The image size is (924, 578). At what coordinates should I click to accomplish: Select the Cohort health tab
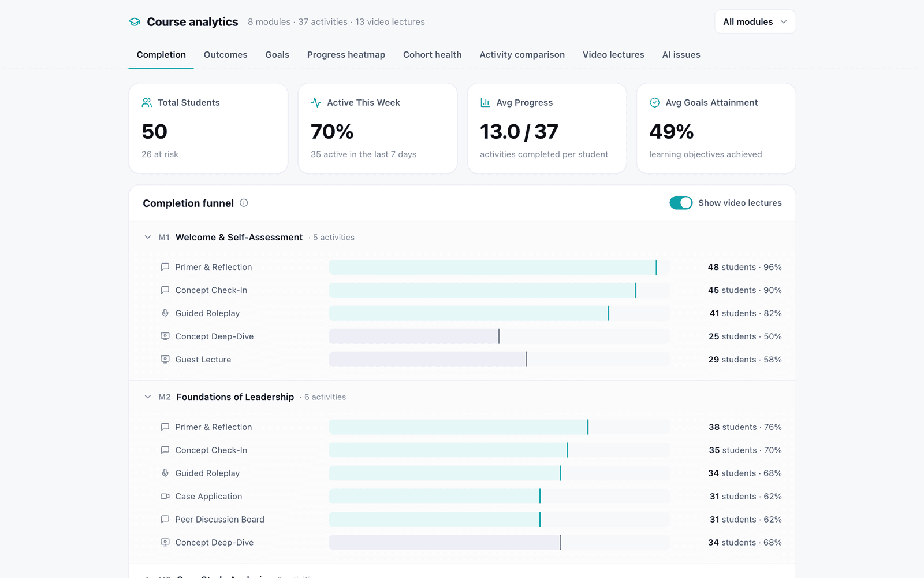(433, 55)
